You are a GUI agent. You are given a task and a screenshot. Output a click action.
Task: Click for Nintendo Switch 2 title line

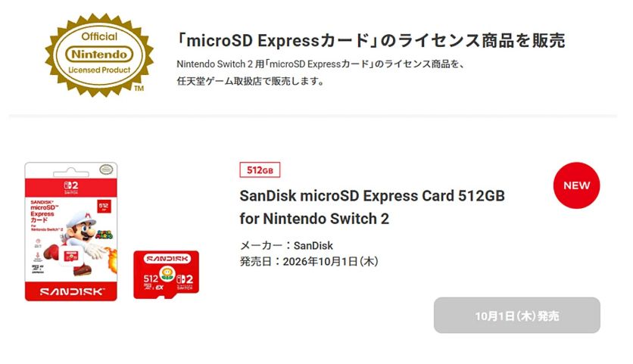tap(314, 219)
